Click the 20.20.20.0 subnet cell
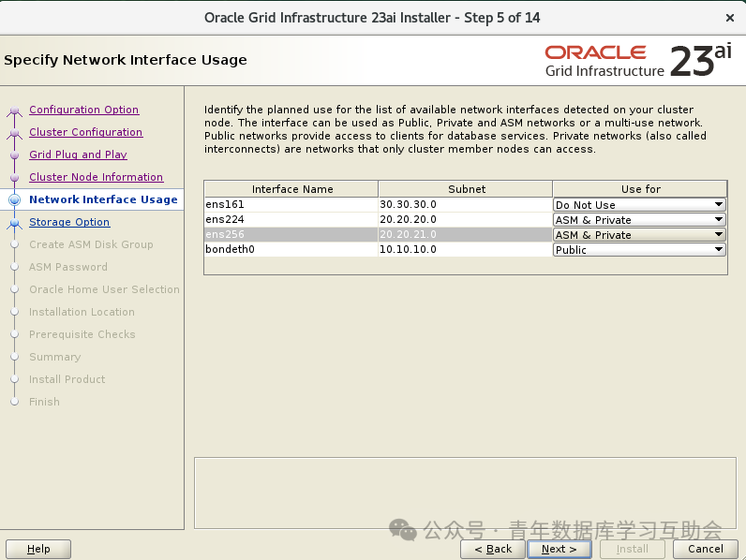Screen dimensions: 746x560 tap(465, 220)
